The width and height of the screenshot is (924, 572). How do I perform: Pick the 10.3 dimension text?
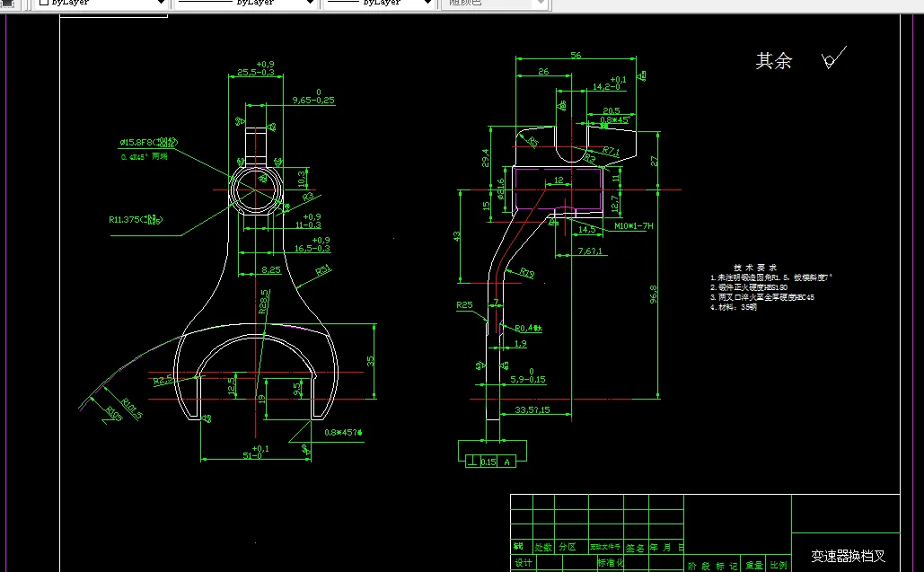pos(301,178)
